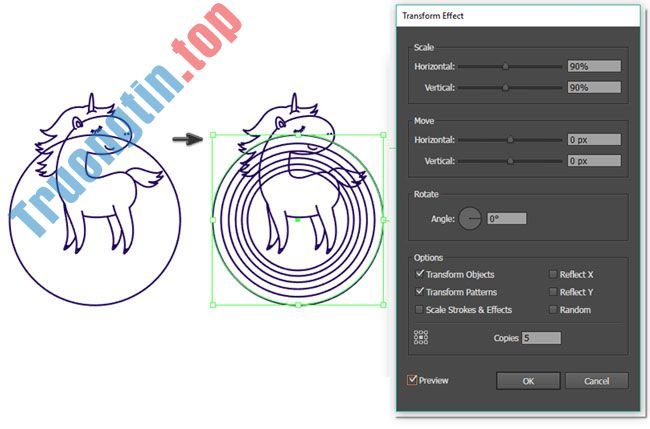Screen dimensions: 650x429
Task: Disable the Transform Objects checkbox
Action: coord(419,274)
